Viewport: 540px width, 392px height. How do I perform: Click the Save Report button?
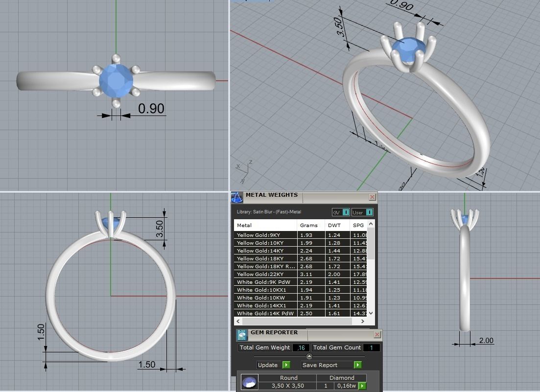327,365
